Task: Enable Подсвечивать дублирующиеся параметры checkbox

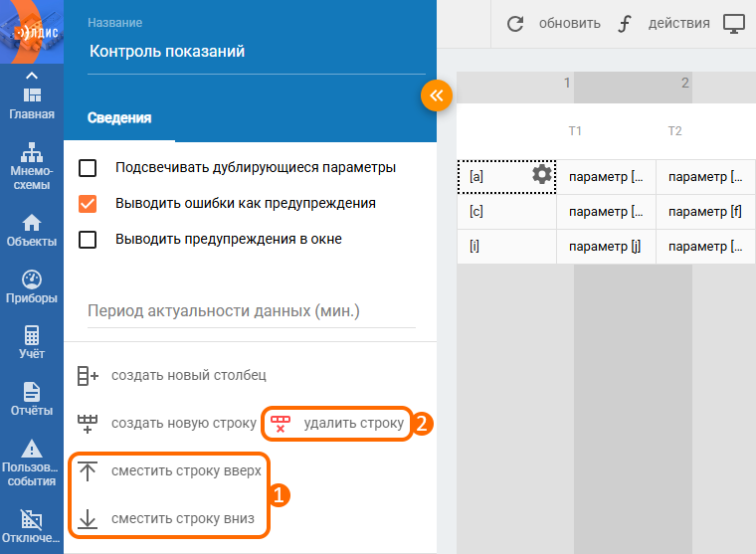Action: pyautogui.click(x=88, y=168)
